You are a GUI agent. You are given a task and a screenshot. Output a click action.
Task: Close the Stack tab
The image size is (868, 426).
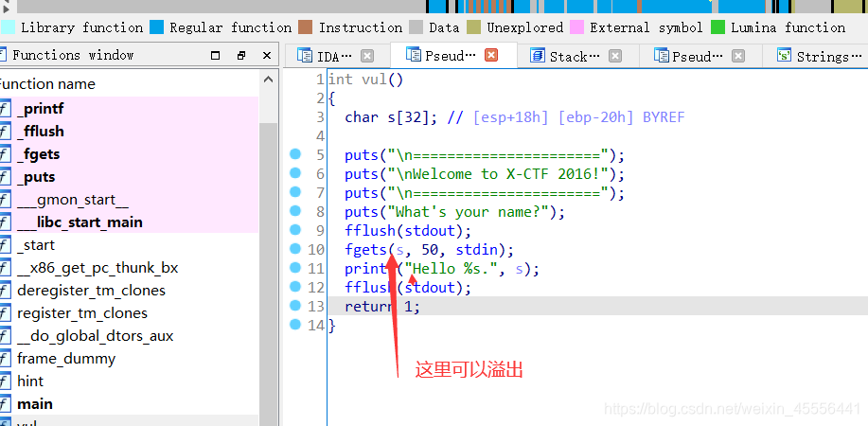coord(615,56)
